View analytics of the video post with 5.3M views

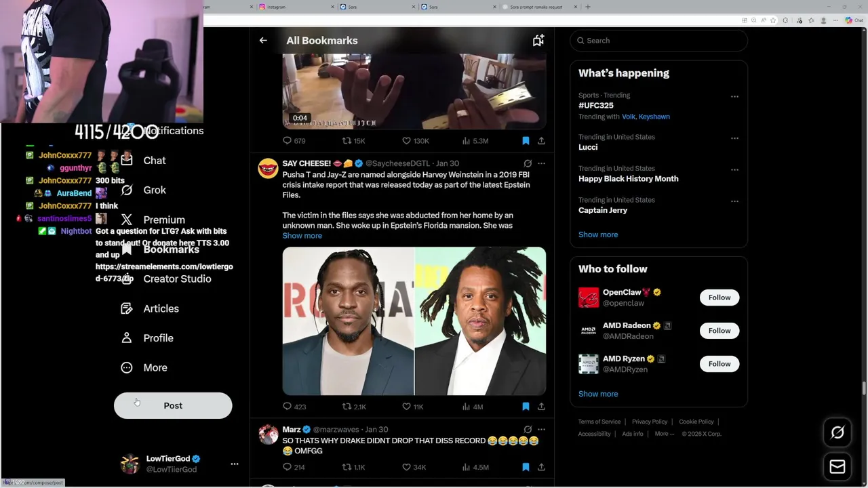point(475,141)
